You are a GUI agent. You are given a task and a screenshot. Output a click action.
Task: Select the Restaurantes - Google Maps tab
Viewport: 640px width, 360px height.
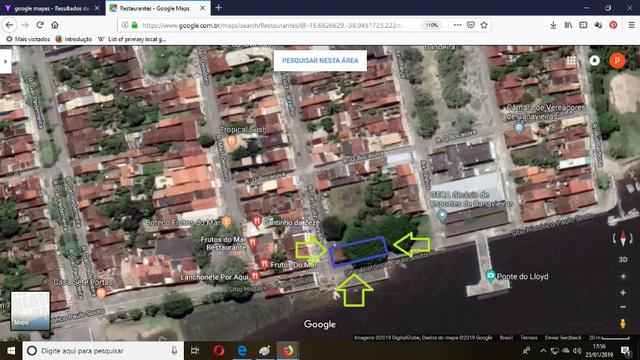click(x=154, y=8)
